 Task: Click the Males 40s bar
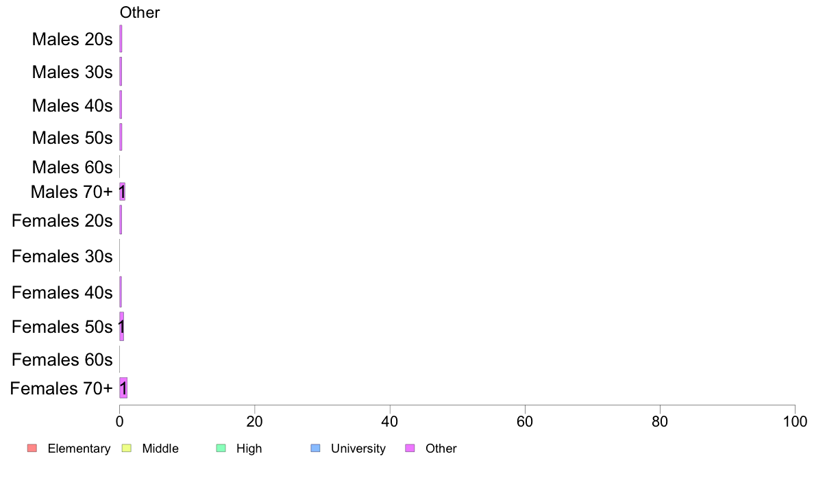point(121,105)
